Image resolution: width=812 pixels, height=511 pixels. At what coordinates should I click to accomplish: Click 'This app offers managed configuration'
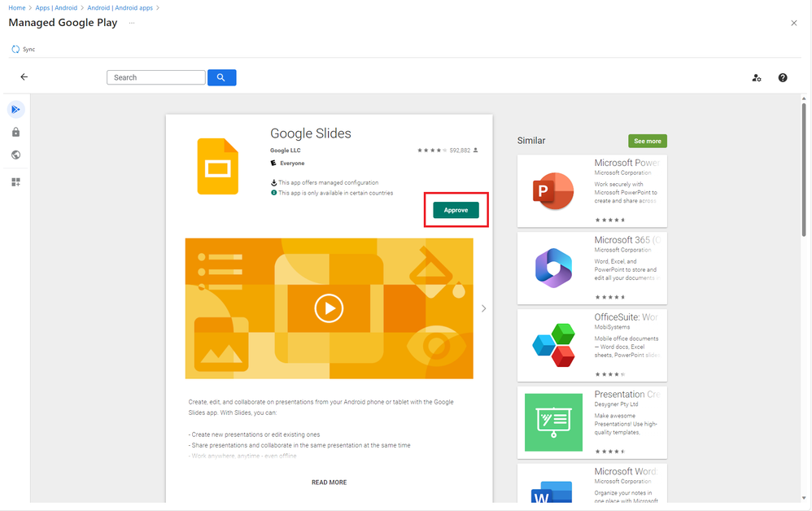[x=329, y=183]
